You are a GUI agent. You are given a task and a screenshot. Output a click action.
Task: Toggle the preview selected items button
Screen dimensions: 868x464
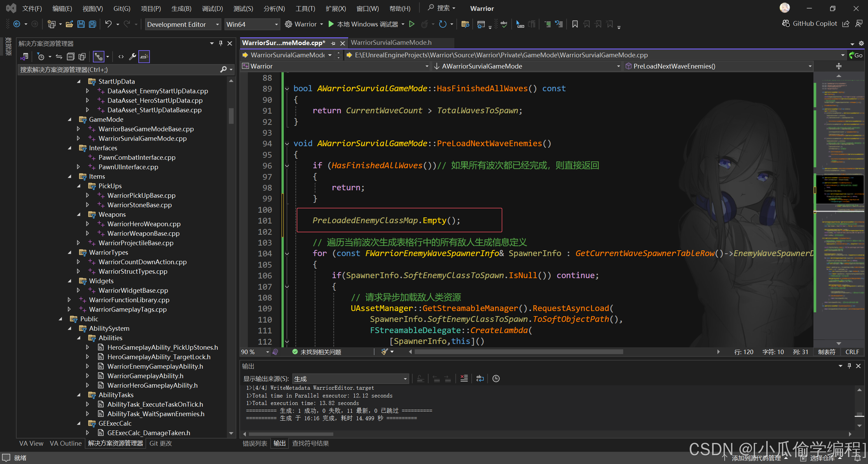tap(144, 57)
